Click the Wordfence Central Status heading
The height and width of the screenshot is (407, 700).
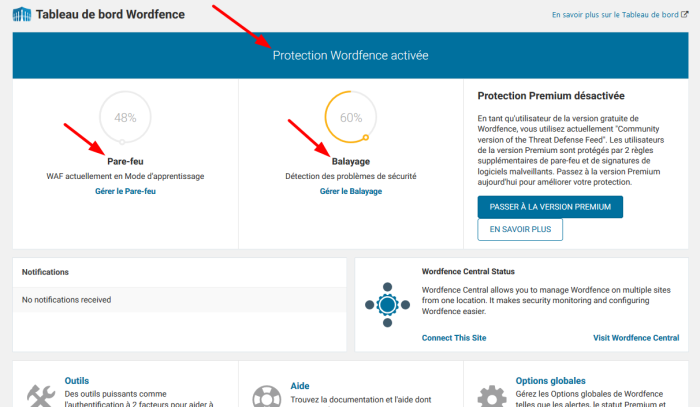click(468, 271)
